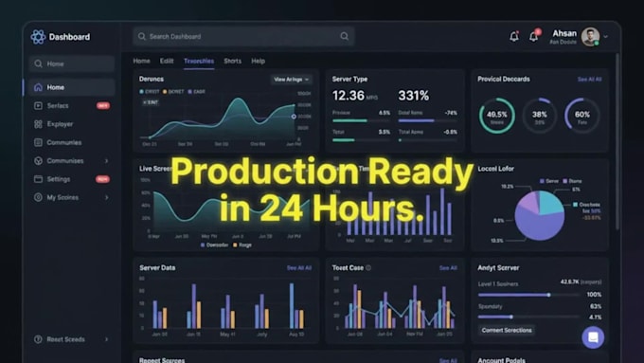This screenshot has height=363, width=644.
Task: Click the Settings sidebar icon
Action: [x=38, y=179]
